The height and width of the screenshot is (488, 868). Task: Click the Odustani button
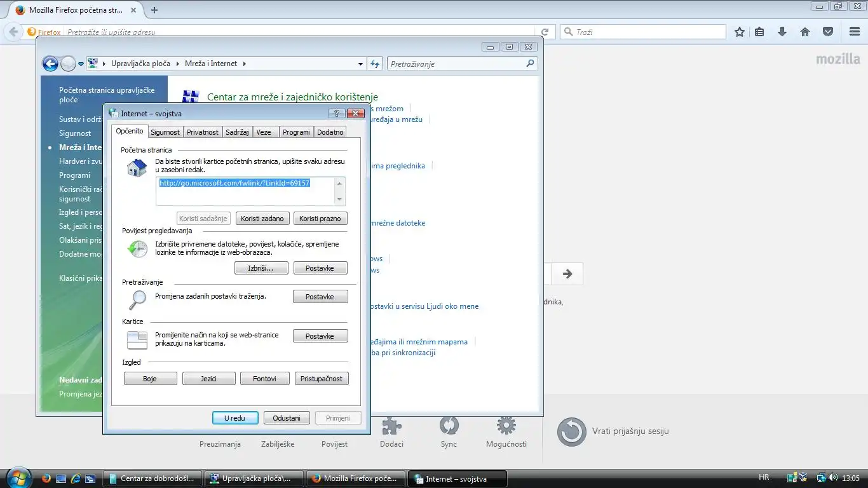tap(287, 418)
